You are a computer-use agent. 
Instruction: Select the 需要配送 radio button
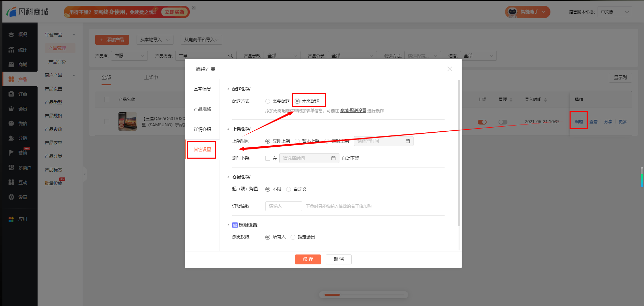[268, 101]
